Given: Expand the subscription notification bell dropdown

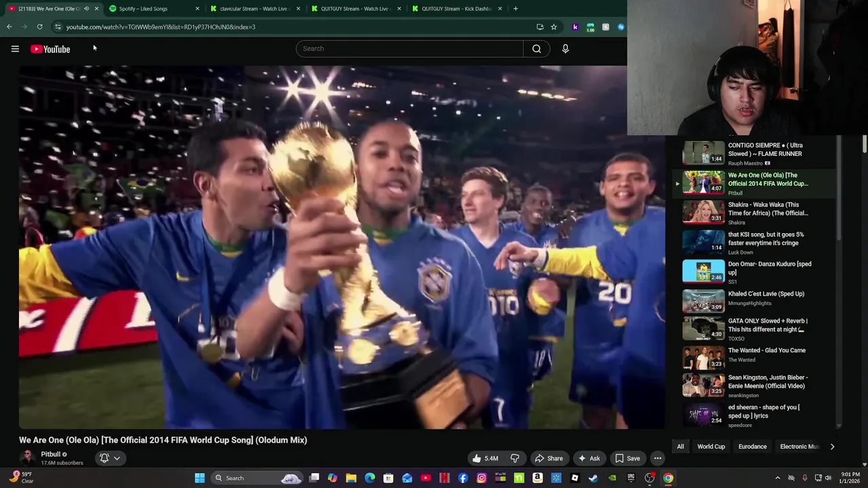Looking at the screenshot, I should point(110,458).
